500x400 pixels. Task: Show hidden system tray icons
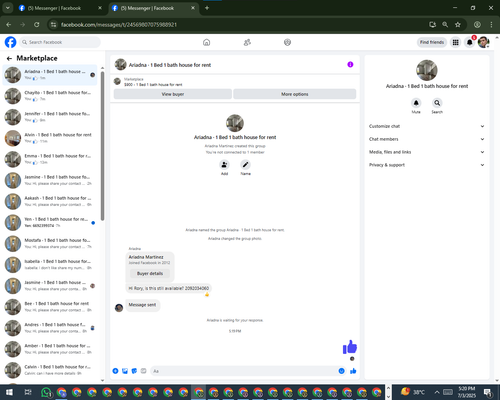pos(437,392)
